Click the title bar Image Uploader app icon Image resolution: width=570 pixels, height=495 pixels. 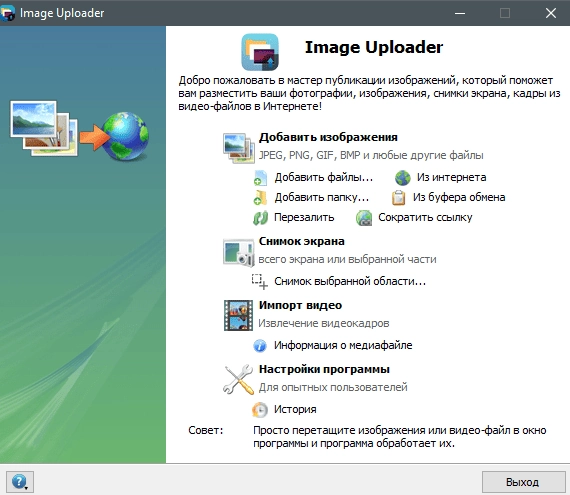7,13
